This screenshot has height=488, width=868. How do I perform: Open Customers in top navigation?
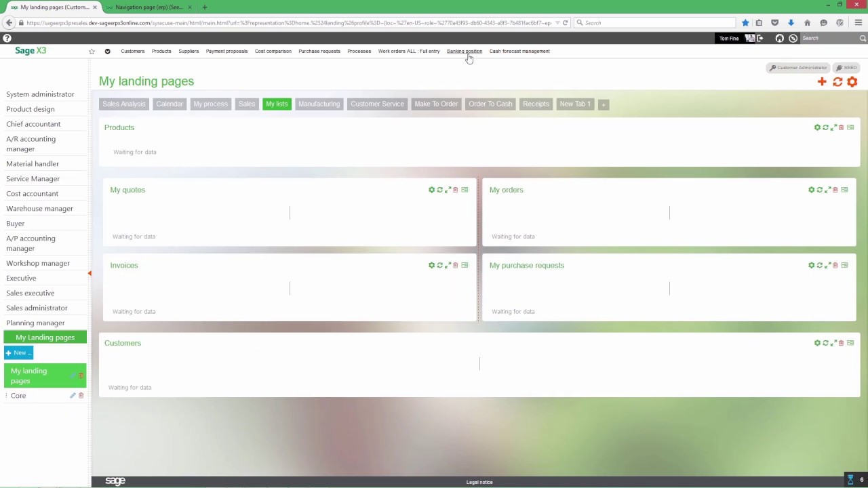point(132,52)
